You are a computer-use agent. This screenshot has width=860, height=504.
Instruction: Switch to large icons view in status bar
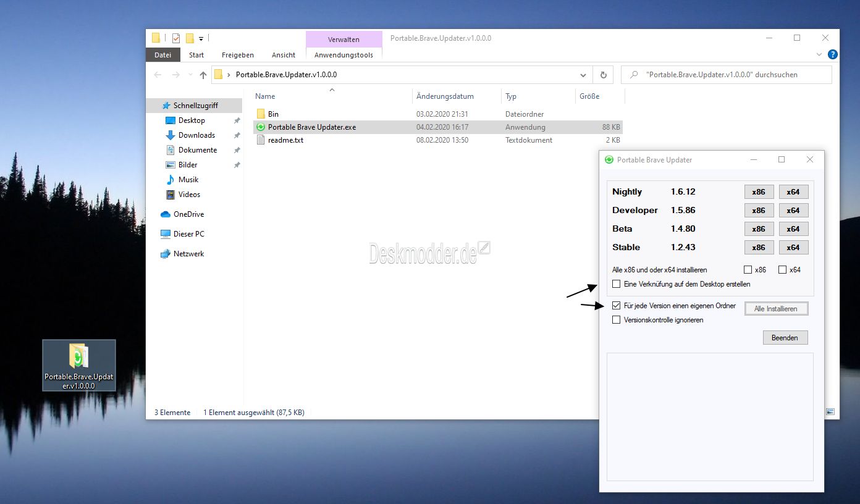point(830,412)
